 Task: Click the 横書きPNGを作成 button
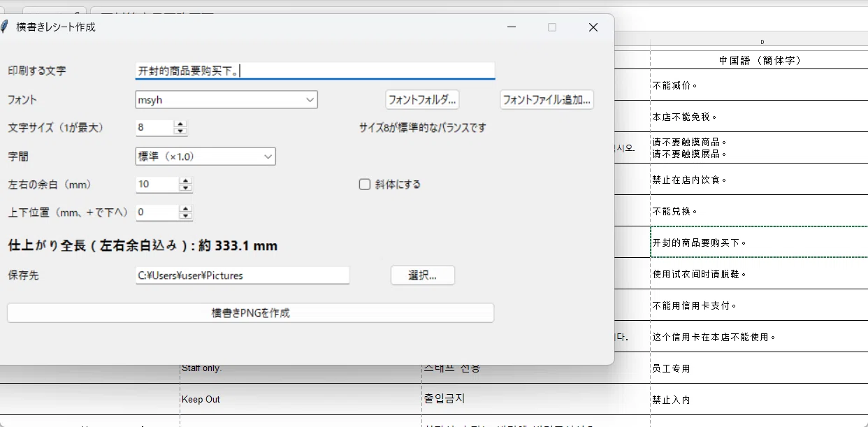click(x=250, y=313)
